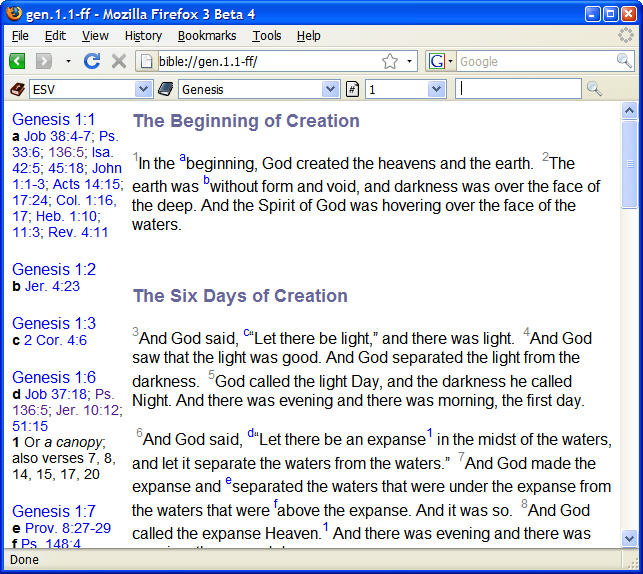Click footnote marker c before 'Let there be light'

[246, 333]
